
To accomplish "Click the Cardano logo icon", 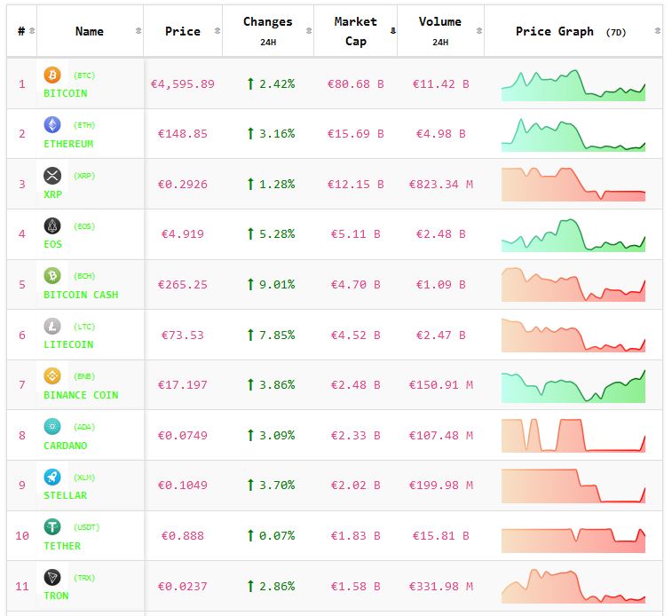I will (x=52, y=427).
